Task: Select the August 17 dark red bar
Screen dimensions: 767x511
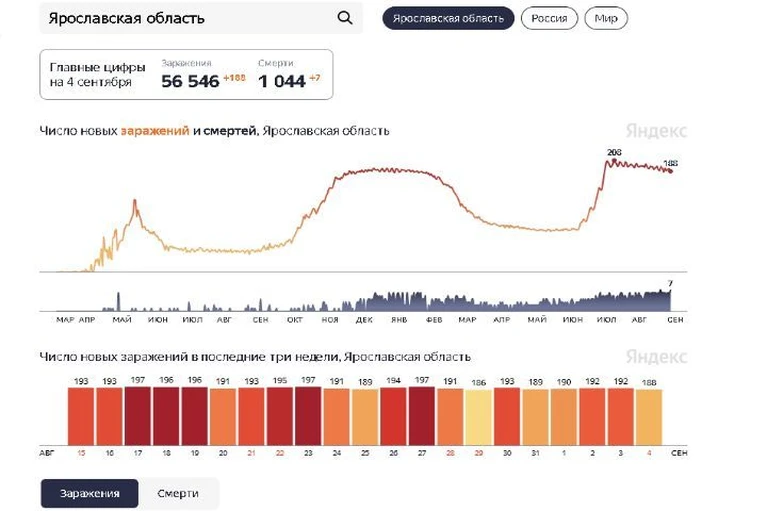Action: click(138, 416)
